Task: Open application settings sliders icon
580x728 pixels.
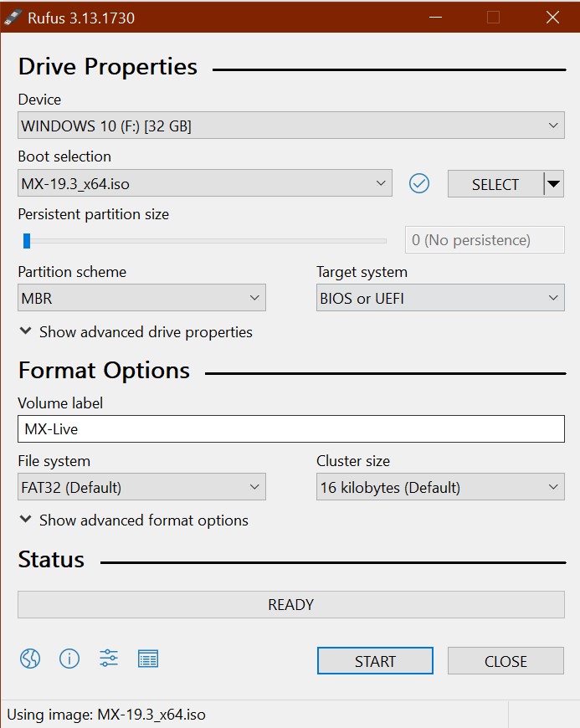Action: [x=109, y=659]
